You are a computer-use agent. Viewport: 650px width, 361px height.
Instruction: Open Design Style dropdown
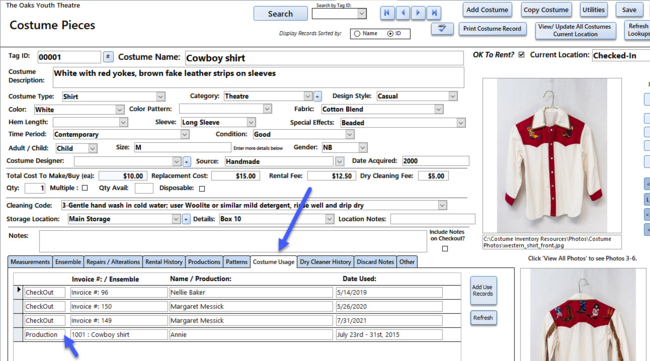(453, 96)
